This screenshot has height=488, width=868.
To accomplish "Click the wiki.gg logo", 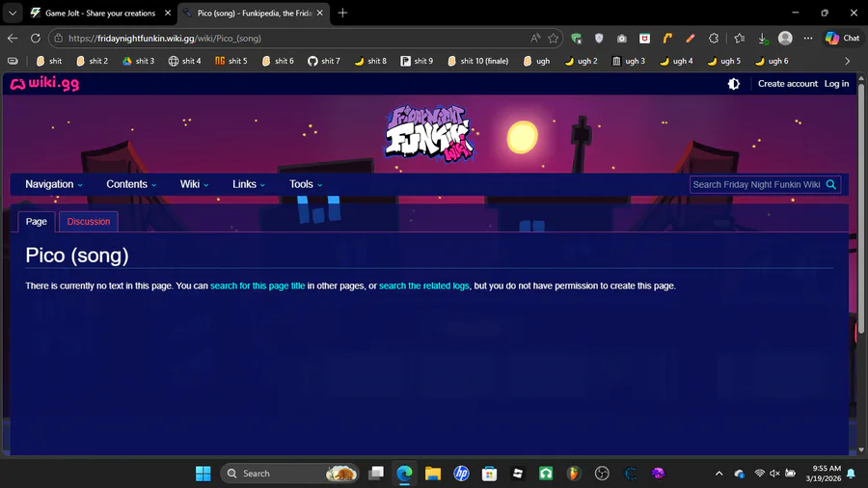I will 44,84.
